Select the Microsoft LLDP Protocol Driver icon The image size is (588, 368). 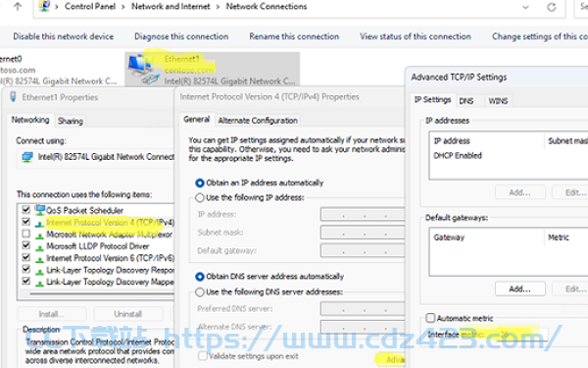click(x=39, y=246)
